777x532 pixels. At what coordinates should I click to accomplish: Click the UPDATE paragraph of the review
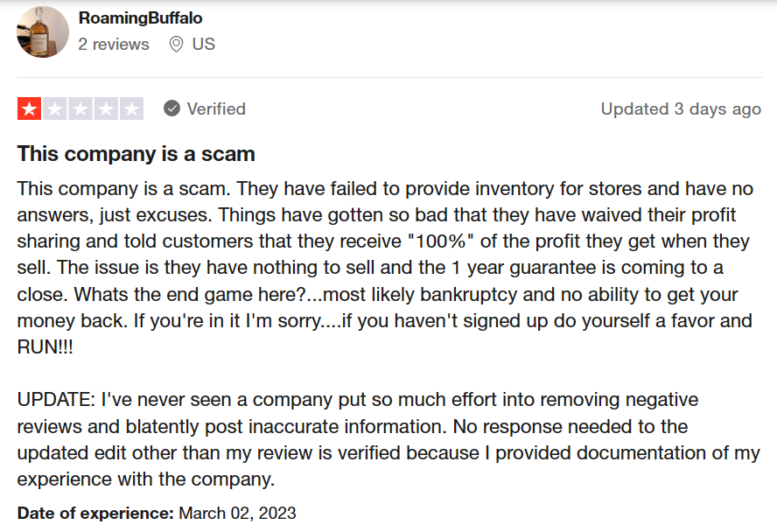(x=388, y=439)
